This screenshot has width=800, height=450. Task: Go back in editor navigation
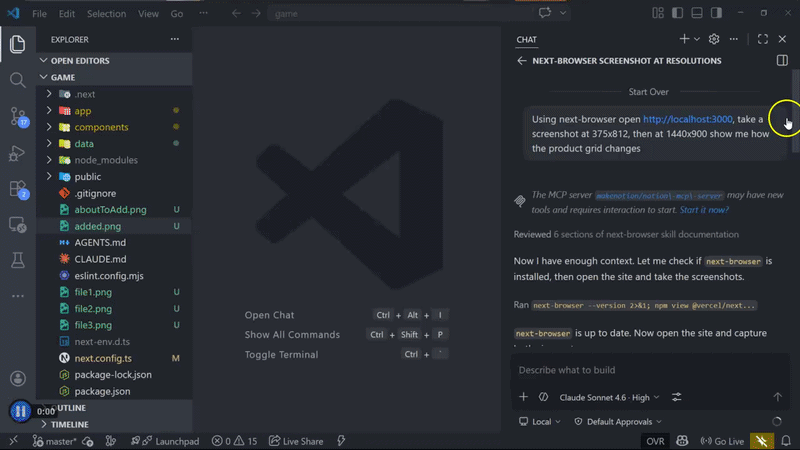click(236, 14)
